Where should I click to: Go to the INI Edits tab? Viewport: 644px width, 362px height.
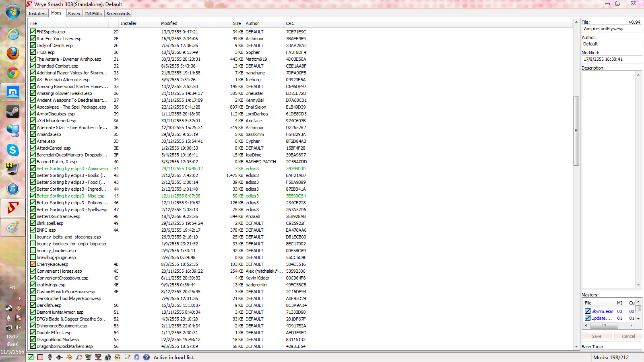point(93,14)
